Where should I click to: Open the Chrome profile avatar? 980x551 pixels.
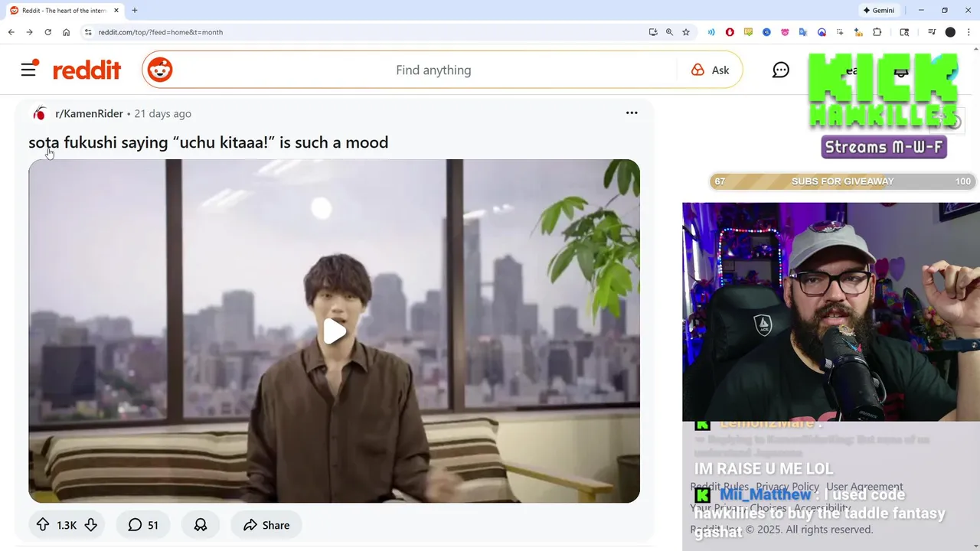[950, 32]
